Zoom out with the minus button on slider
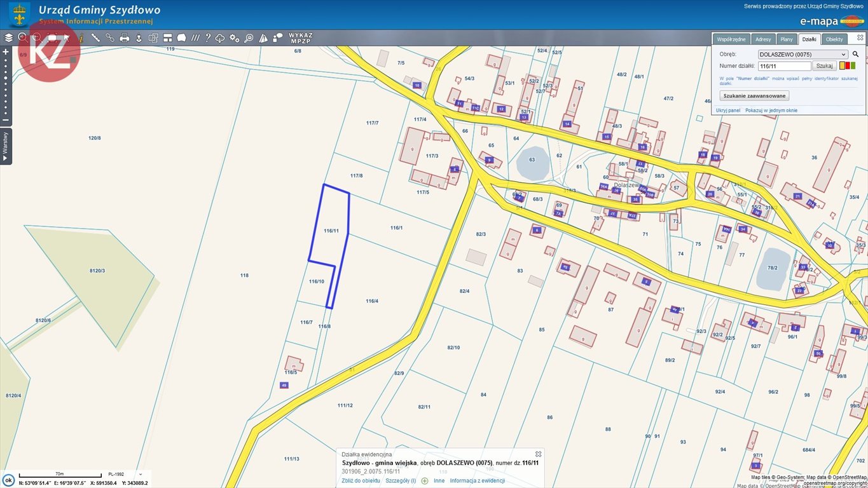Image resolution: width=868 pixels, height=488 pixels. [x=6, y=120]
